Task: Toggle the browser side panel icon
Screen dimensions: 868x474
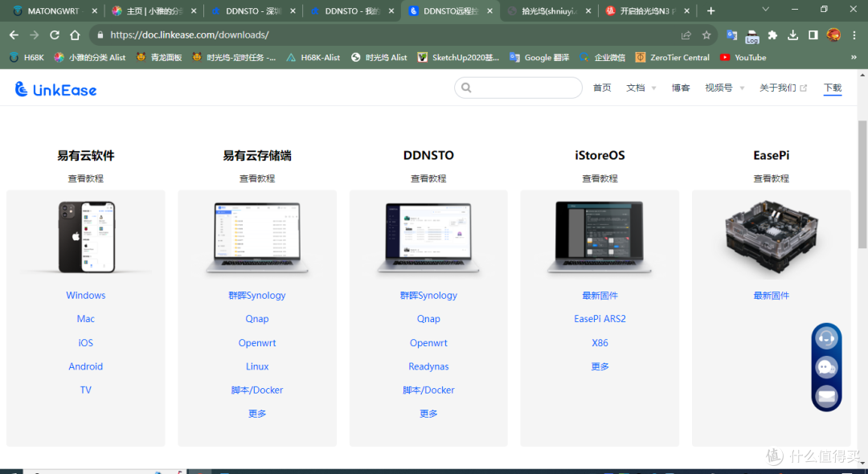Action: pos(813,35)
